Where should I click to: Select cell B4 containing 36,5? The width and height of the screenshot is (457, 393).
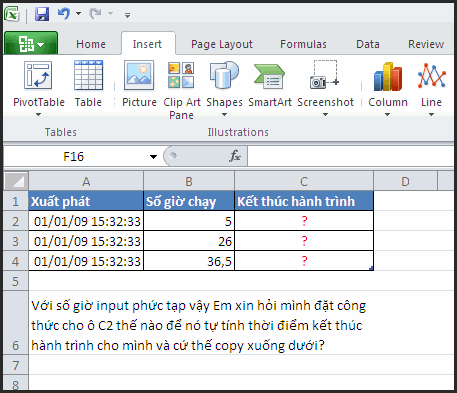[189, 261]
